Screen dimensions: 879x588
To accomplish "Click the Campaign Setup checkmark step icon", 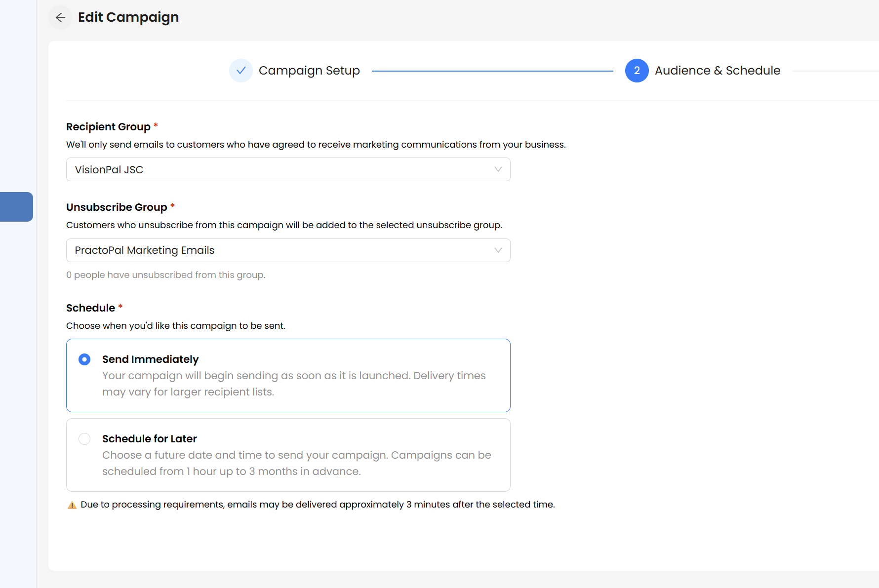I will (x=241, y=71).
